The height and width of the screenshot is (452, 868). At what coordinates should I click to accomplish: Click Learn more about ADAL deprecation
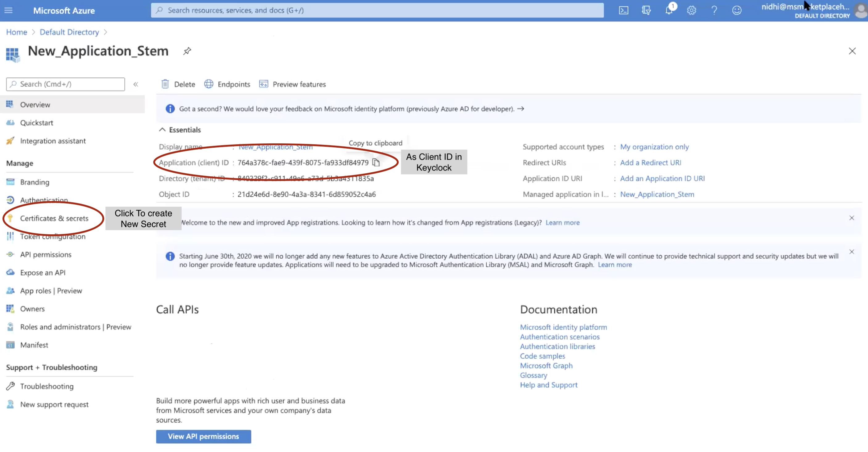click(615, 265)
